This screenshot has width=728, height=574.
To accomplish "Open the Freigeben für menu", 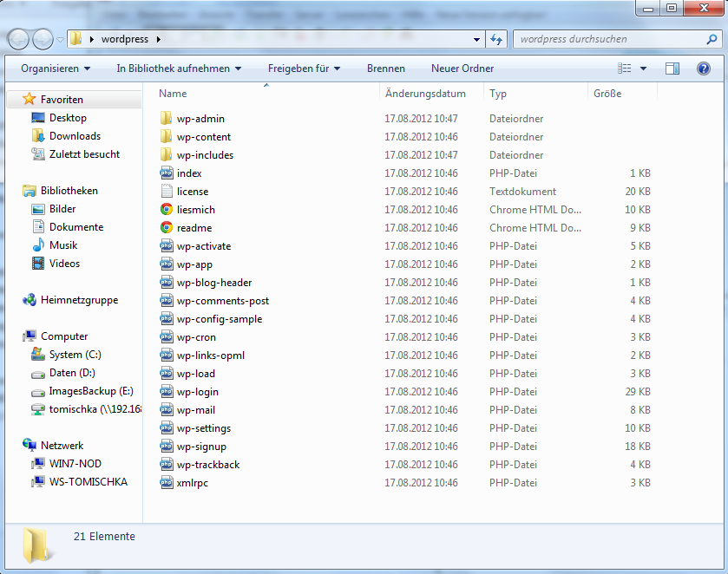I will [x=304, y=68].
